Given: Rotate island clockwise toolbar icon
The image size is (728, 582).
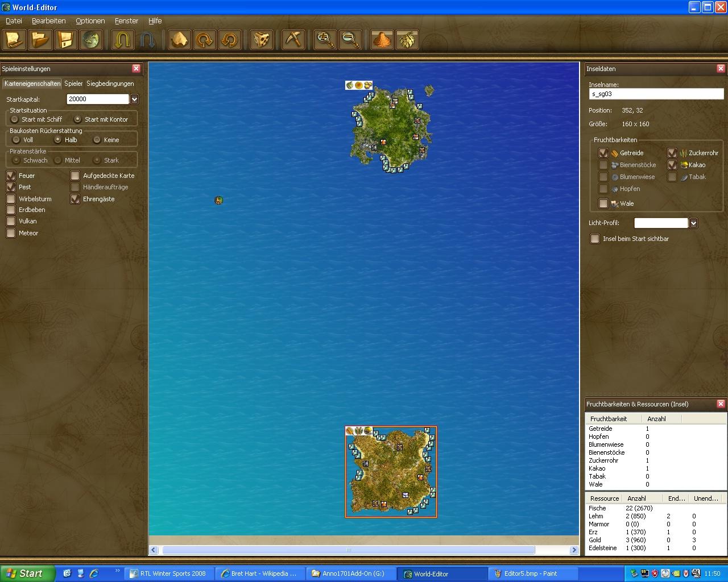Looking at the screenshot, I should [204, 40].
